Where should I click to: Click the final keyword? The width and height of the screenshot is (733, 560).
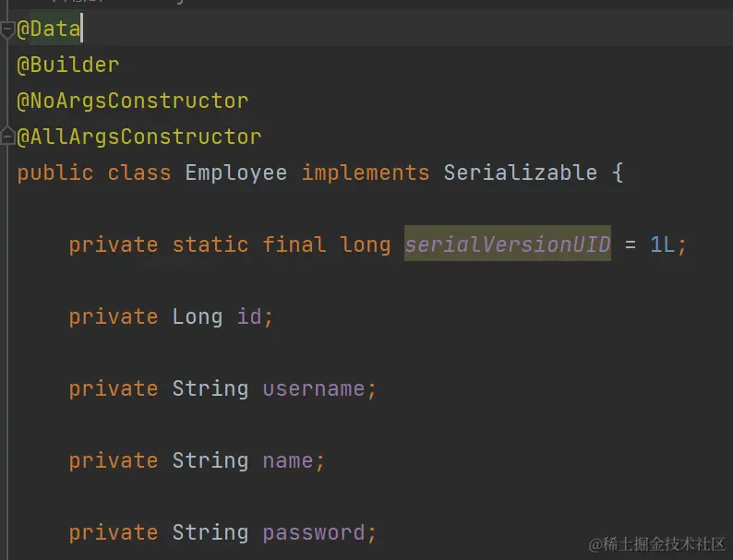tap(294, 244)
